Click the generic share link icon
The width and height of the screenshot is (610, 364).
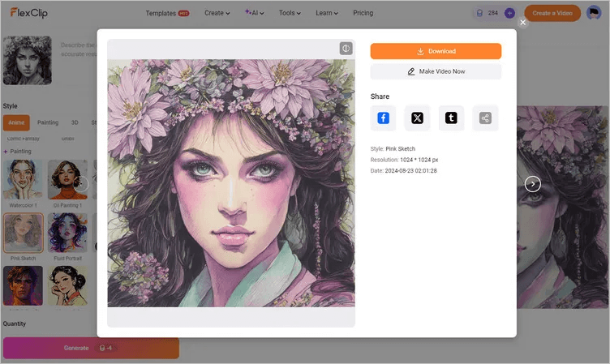tap(485, 118)
